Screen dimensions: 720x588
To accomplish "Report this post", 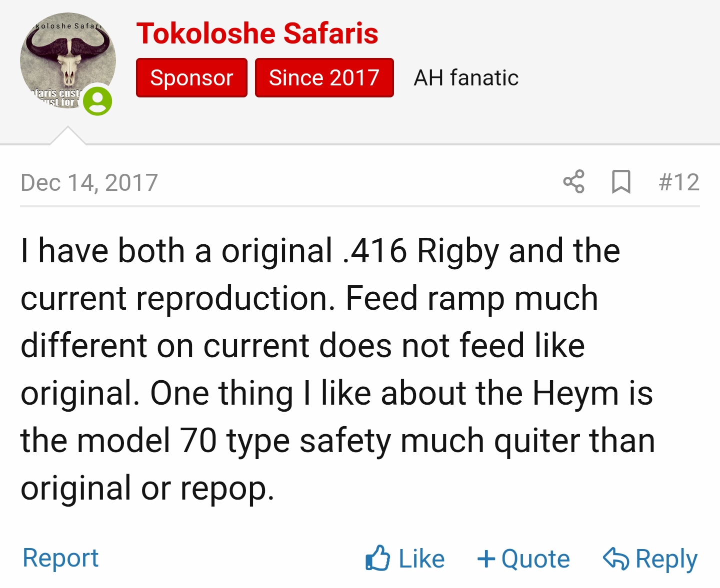I will pos(60,558).
